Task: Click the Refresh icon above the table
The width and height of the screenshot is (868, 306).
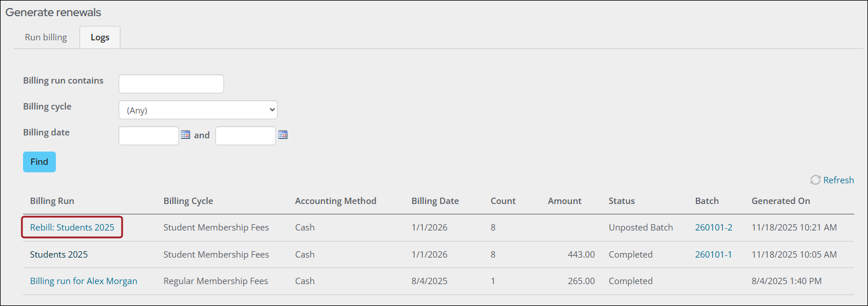Action: pos(815,180)
